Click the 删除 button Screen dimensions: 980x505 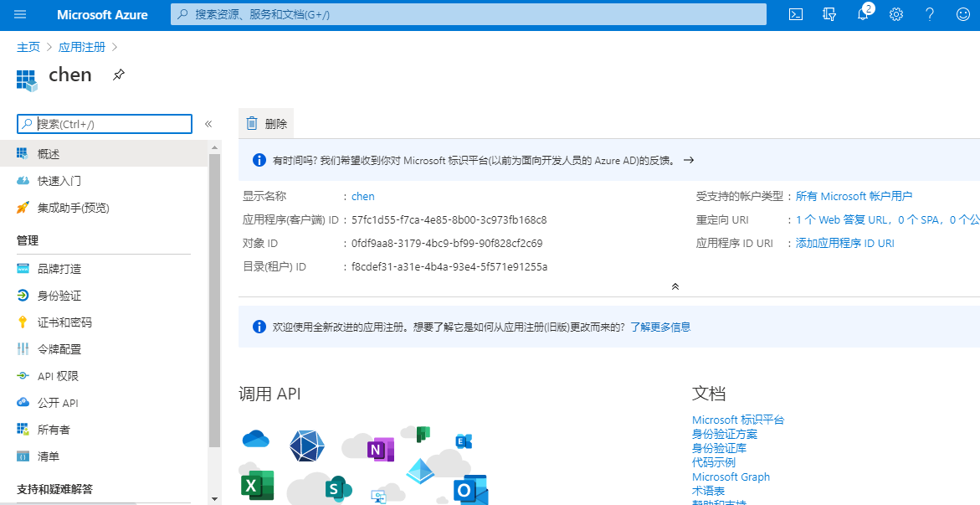click(266, 123)
